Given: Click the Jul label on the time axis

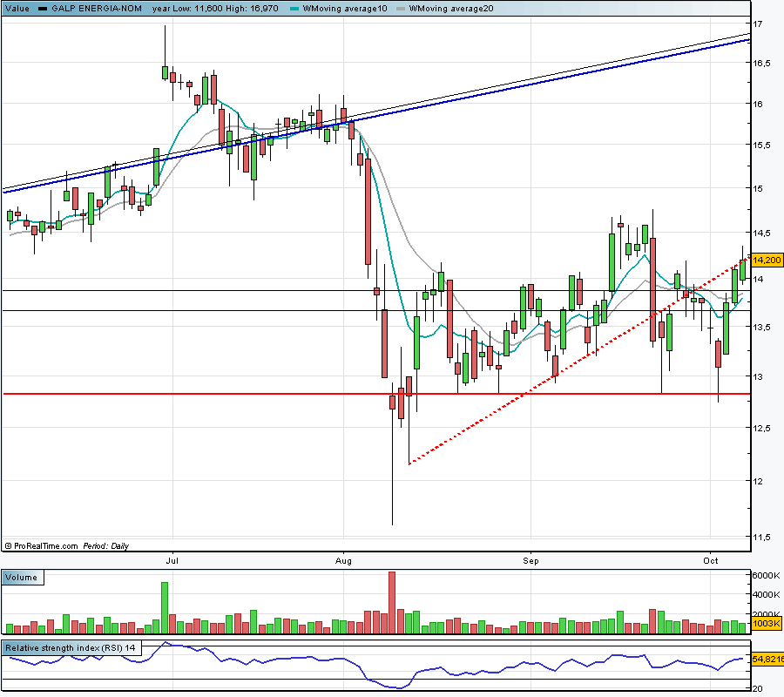Looking at the screenshot, I should point(172,560).
